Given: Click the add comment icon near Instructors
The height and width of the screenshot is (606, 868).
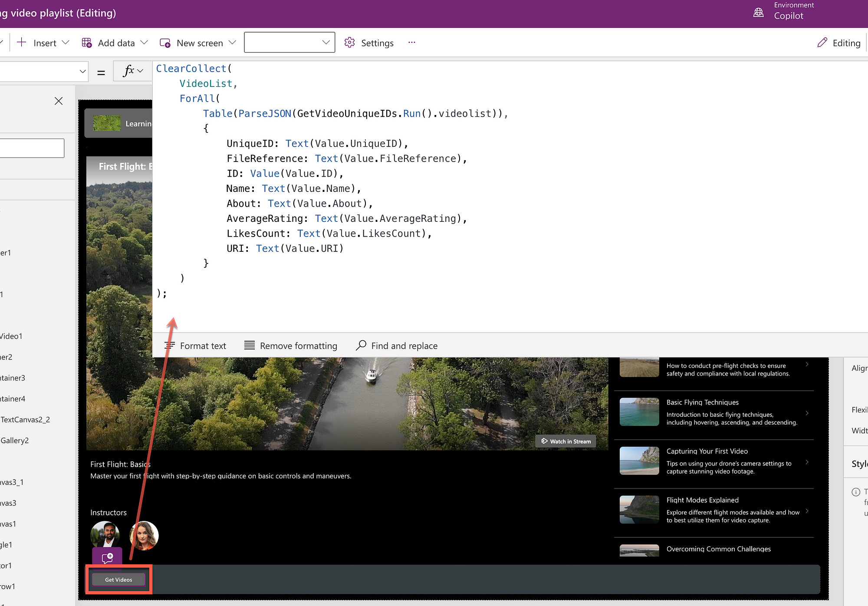Looking at the screenshot, I should (107, 558).
